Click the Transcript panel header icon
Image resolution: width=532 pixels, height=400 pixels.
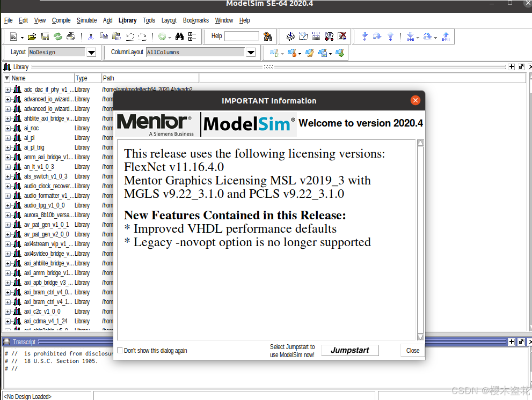click(7, 342)
